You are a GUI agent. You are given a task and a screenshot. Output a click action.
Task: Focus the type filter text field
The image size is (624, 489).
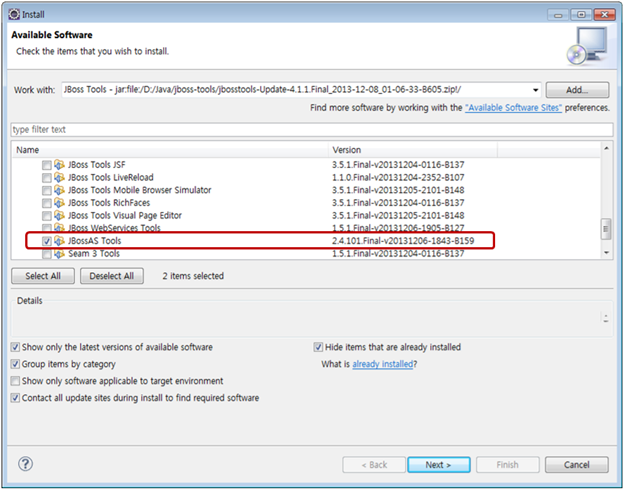coord(310,130)
